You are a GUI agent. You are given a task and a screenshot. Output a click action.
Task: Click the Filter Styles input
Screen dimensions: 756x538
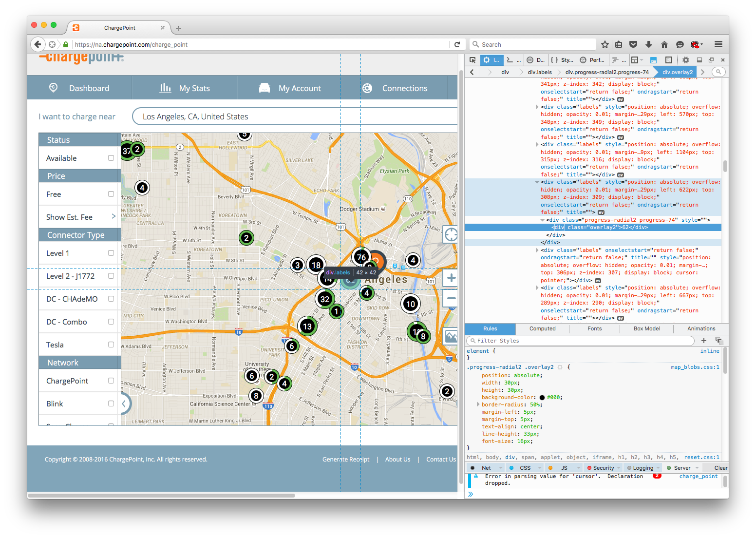(x=581, y=341)
